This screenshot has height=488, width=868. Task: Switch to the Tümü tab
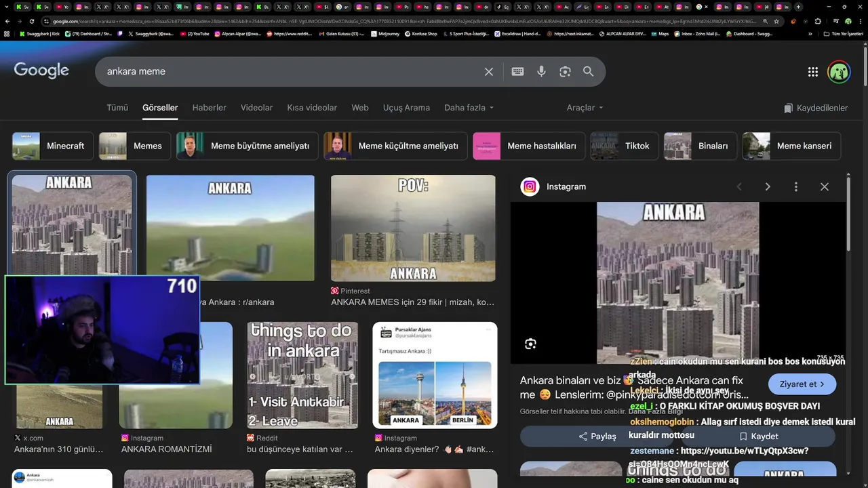(117, 108)
